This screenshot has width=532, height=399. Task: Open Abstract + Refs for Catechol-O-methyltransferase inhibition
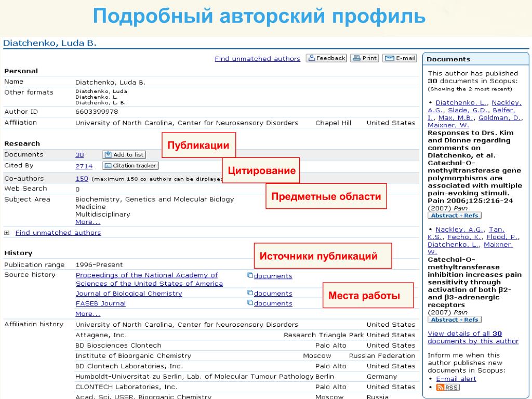coord(455,320)
